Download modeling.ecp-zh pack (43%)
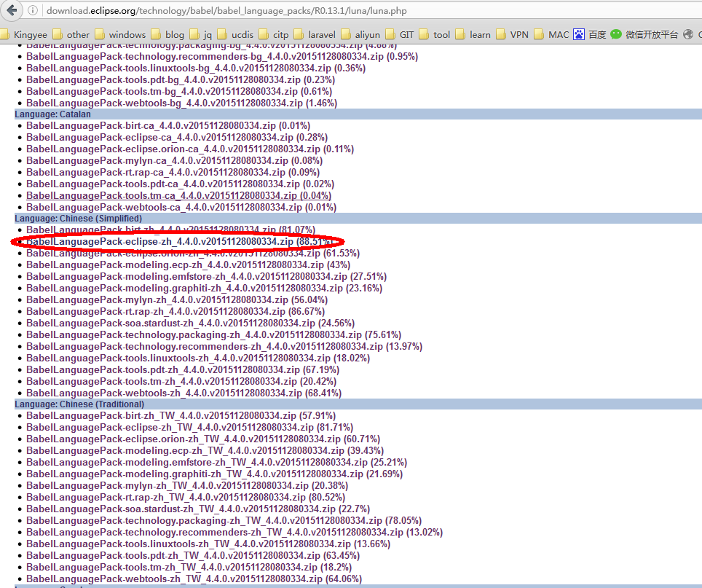The width and height of the screenshot is (702, 588). tap(188, 264)
